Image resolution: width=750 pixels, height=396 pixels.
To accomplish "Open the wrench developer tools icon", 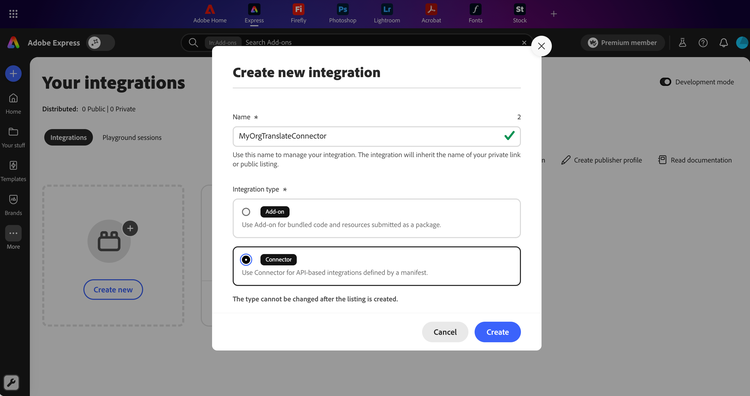I will click(11, 382).
